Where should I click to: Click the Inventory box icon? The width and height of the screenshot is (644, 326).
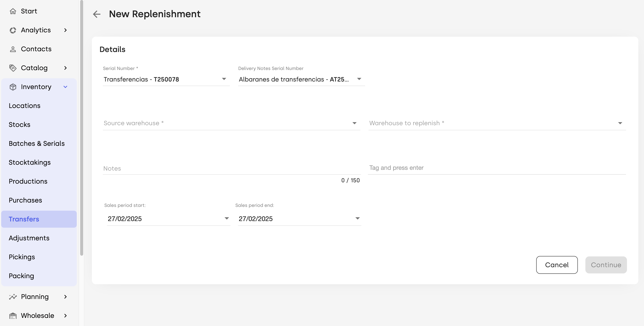click(x=13, y=87)
